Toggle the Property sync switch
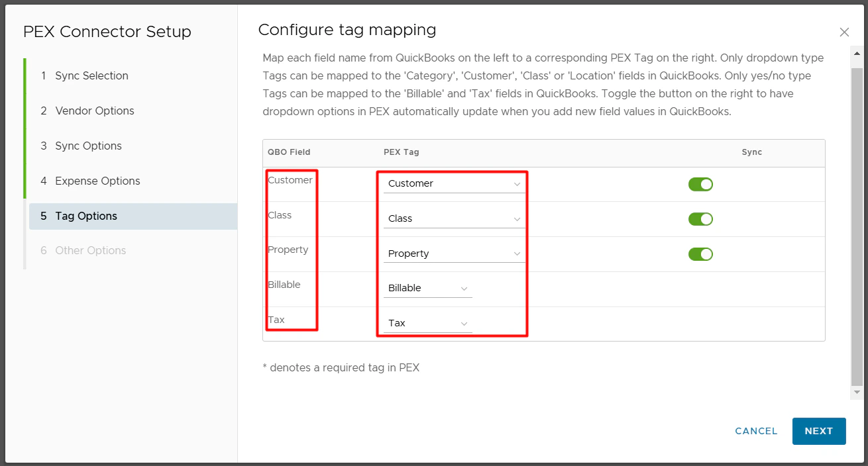 click(x=700, y=254)
